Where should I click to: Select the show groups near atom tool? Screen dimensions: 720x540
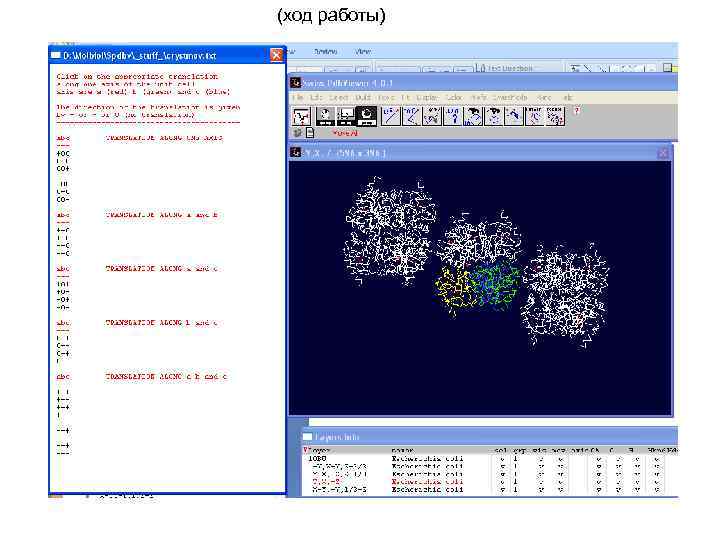473,116
